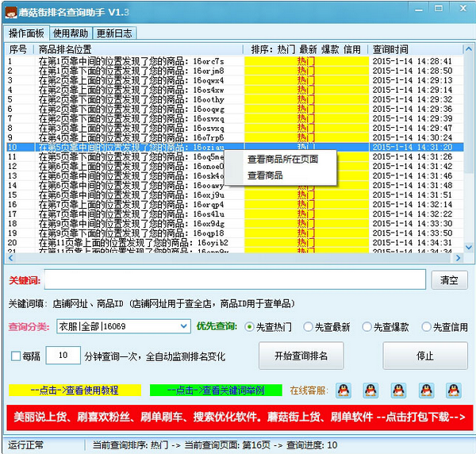Select the 先查最新 radio option

[310, 327]
